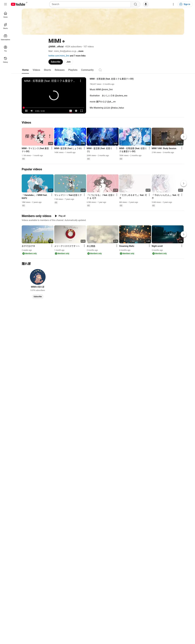Switch to the Community tab
This screenshot has height=644, width=195.
coord(87,70)
